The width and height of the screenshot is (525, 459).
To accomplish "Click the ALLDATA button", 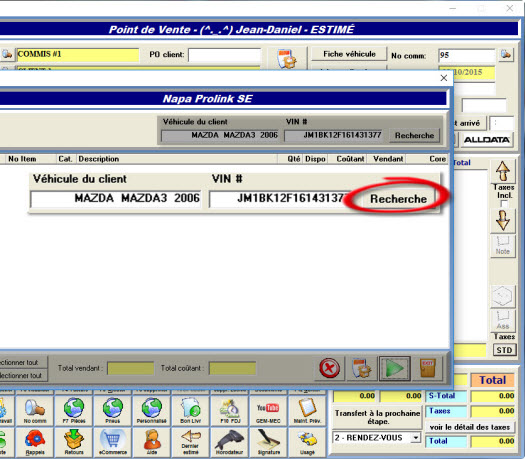I will click(487, 140).
